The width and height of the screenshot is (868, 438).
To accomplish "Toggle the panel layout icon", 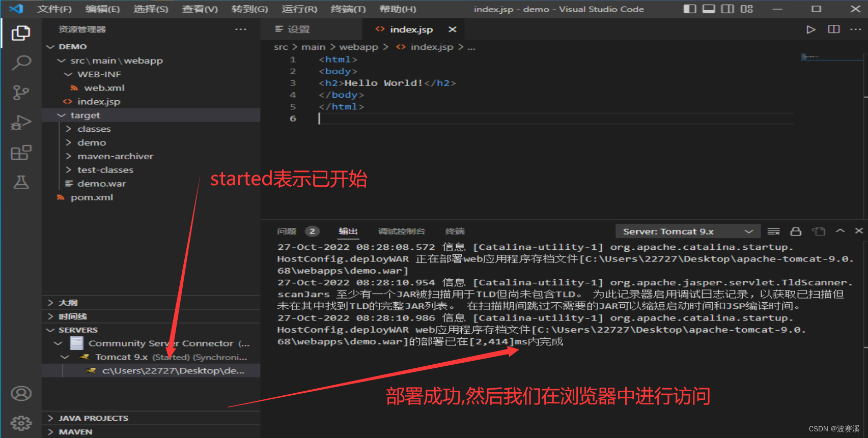I will [709, 9].
